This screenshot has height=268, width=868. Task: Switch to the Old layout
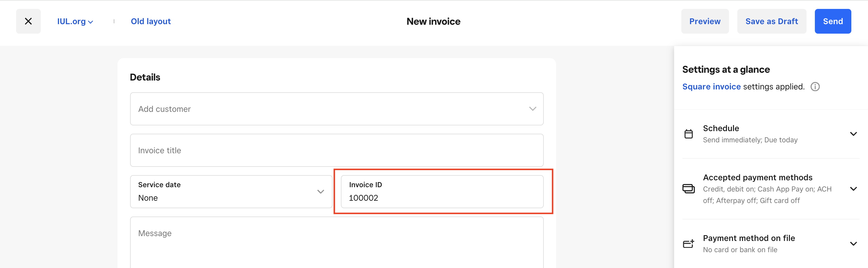pyautogui.click(x=151, y=21)
